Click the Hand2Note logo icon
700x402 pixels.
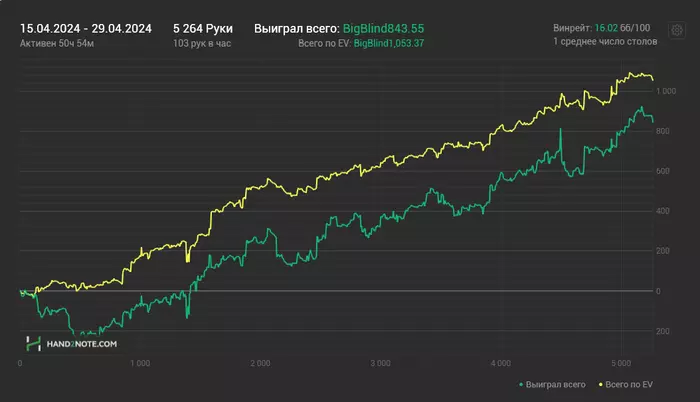37,343
